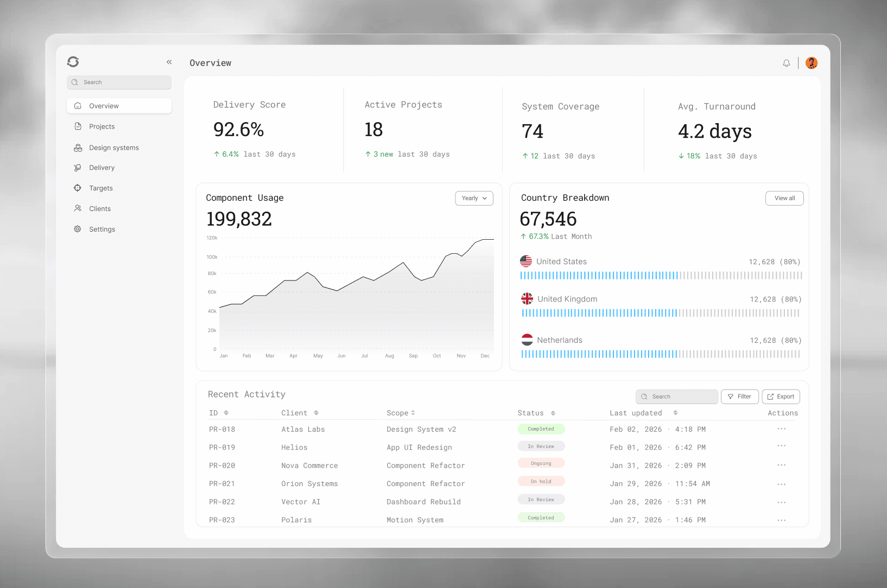Click the notification bell icon
Screen dimensions: 887x588
point(786,63)
